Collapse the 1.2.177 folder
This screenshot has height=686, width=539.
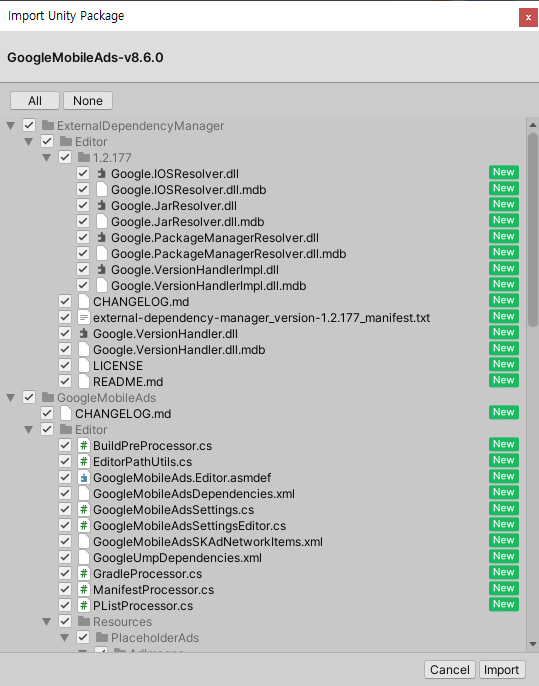click(47, 158)
